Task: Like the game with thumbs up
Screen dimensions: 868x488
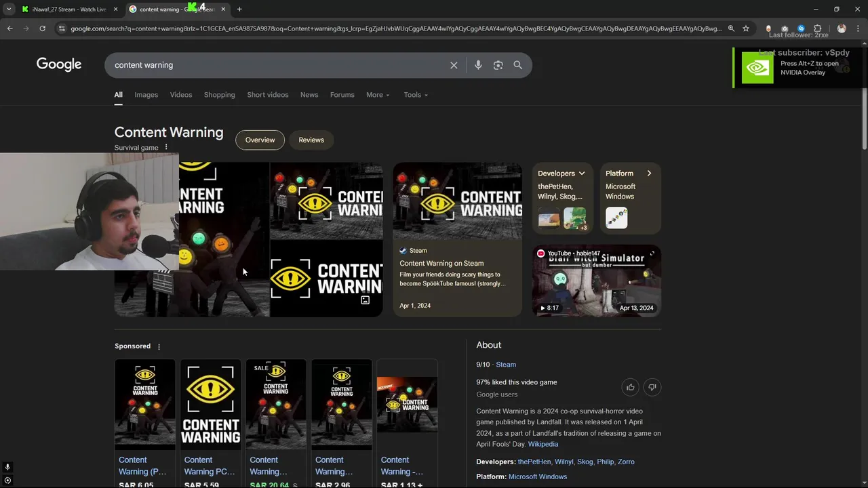Action: (x=631, y=387)
